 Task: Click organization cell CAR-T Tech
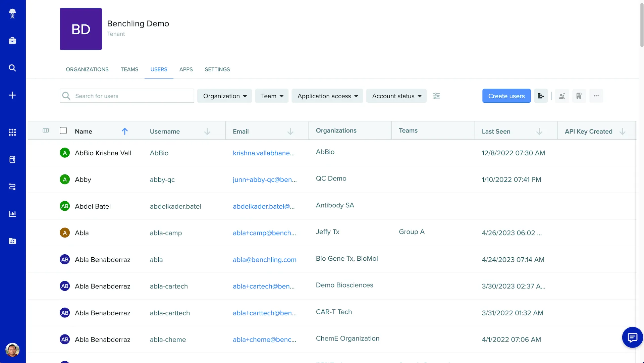(334, 312)
